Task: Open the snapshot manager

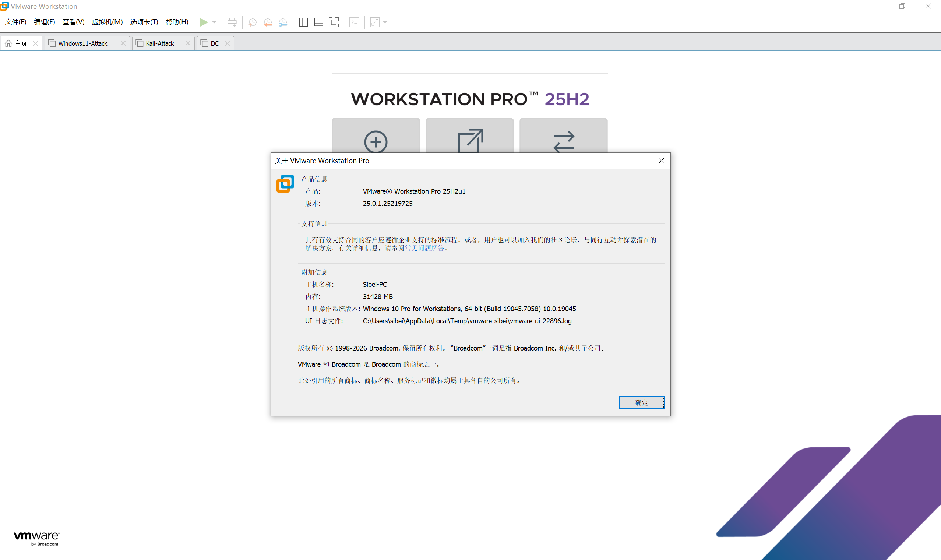Action: coord(283,22)
